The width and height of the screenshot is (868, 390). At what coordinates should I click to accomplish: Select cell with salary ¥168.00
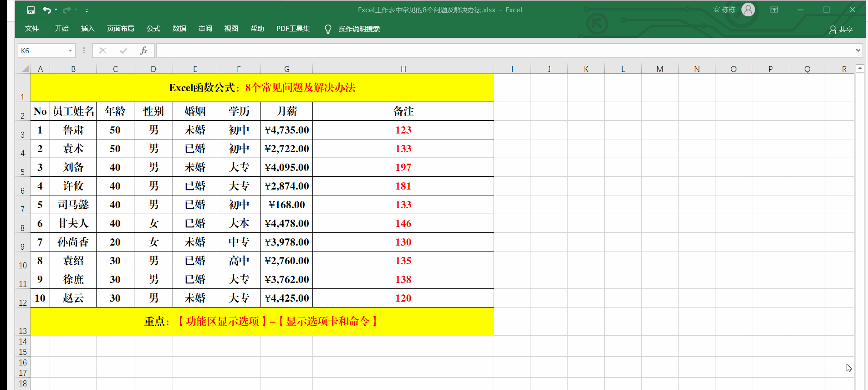coord(287,205)
